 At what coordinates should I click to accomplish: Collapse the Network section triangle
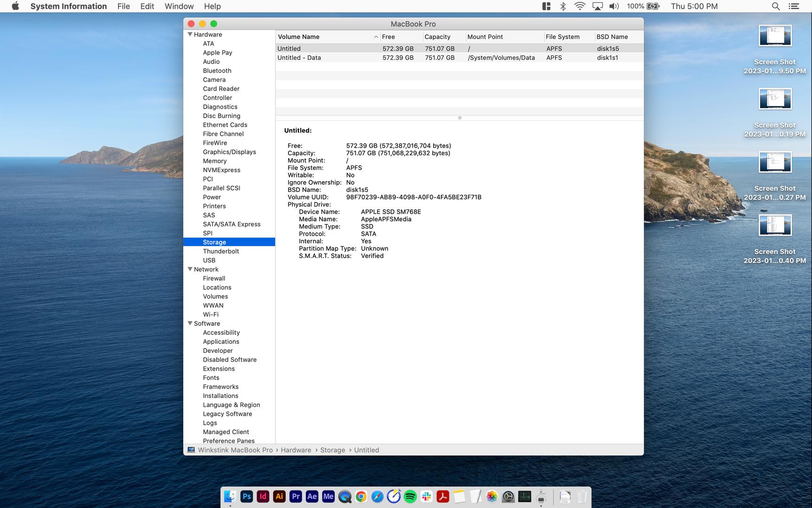tap(190, 269)
